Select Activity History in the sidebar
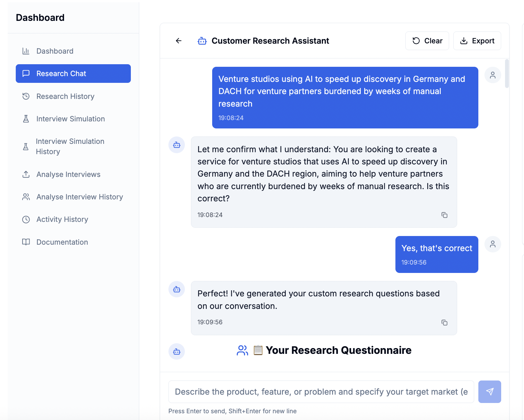524x420 pixels. pos(62,219)
